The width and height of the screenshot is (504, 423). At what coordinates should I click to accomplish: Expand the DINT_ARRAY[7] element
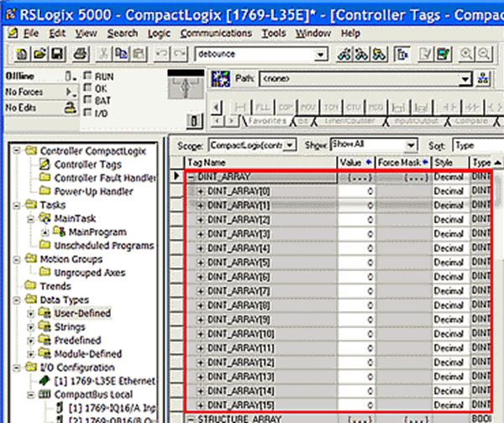(201, 291)
